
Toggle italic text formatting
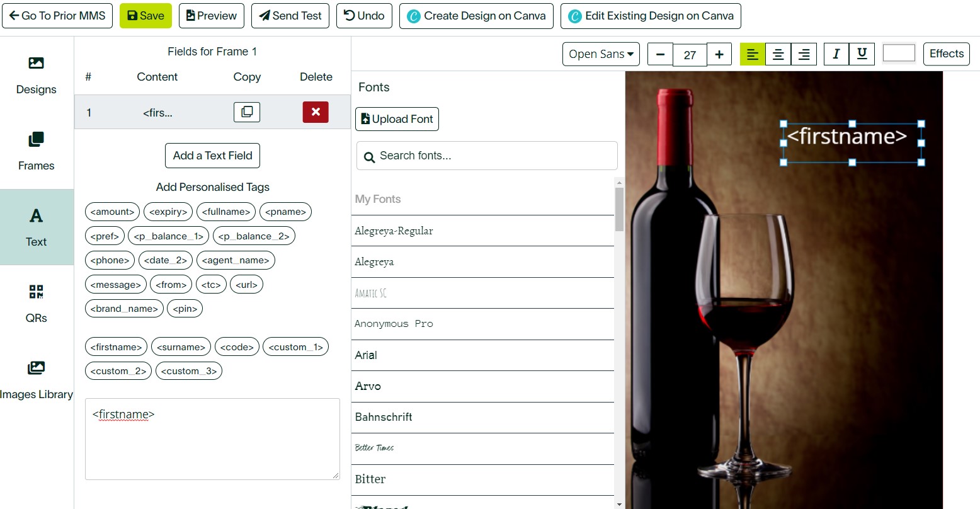(x=836, y=54)
